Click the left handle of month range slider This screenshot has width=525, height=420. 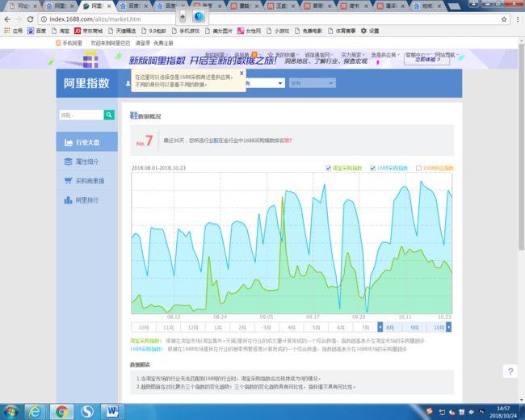pos(380,327)
